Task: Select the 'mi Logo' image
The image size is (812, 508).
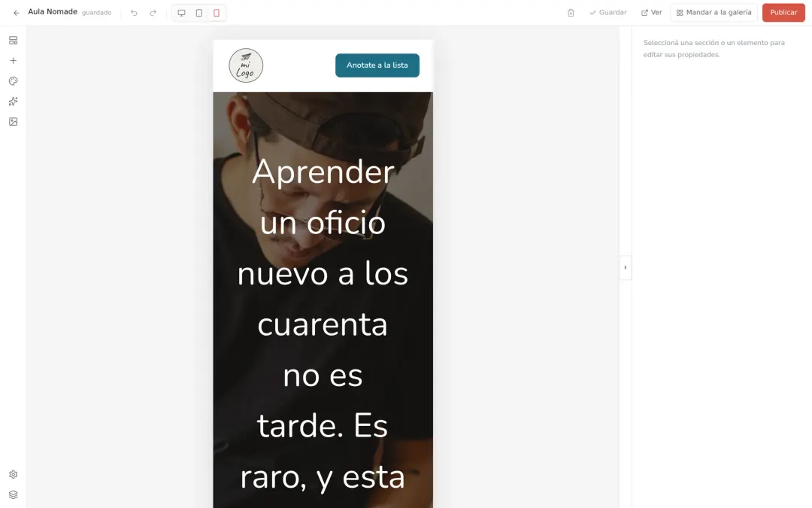Action: click(246, 65)
